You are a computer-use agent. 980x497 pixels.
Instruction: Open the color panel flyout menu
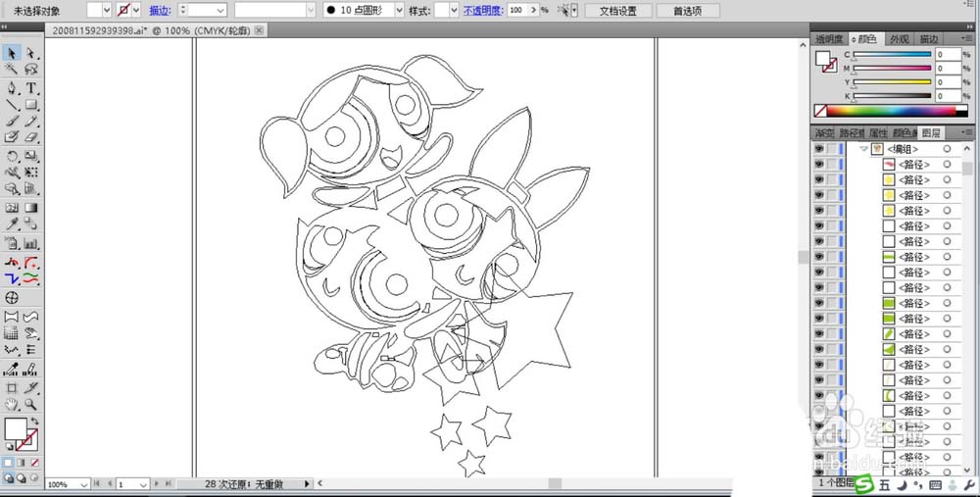pos(967,39)
